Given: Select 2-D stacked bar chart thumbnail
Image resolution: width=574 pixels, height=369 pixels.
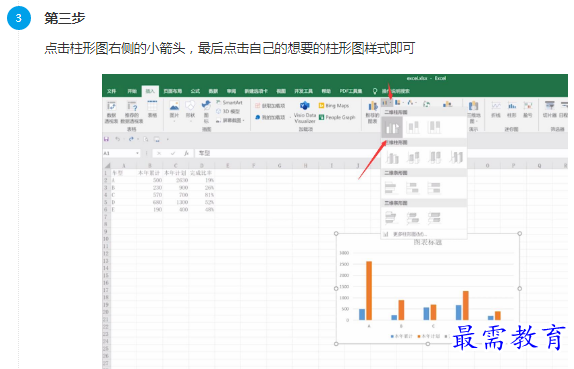Looking at the screenshot, I should coord(413,188).
